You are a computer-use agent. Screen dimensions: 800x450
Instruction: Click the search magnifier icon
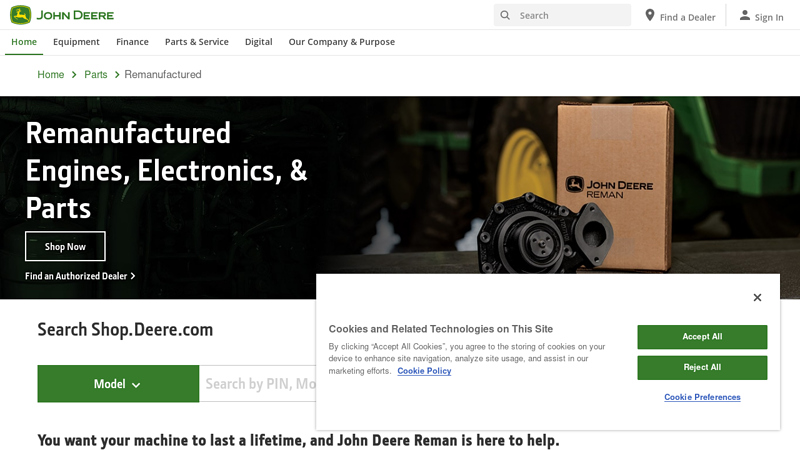click(505, 15)
